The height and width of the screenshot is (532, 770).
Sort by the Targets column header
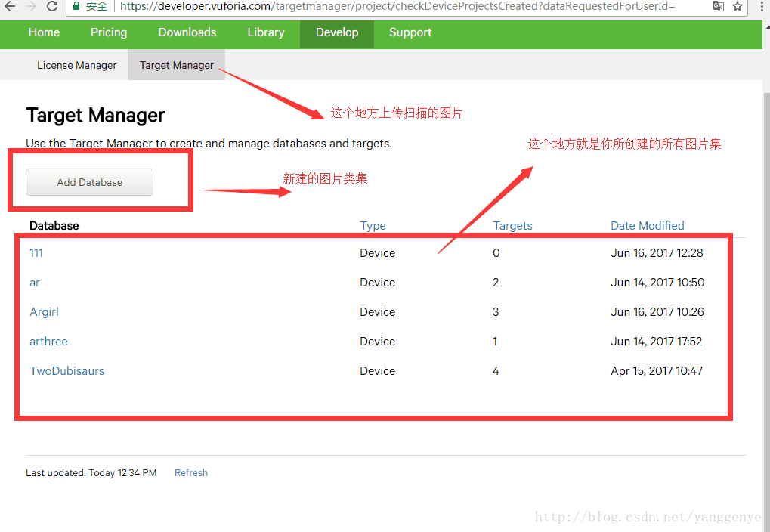coord(512,226)
